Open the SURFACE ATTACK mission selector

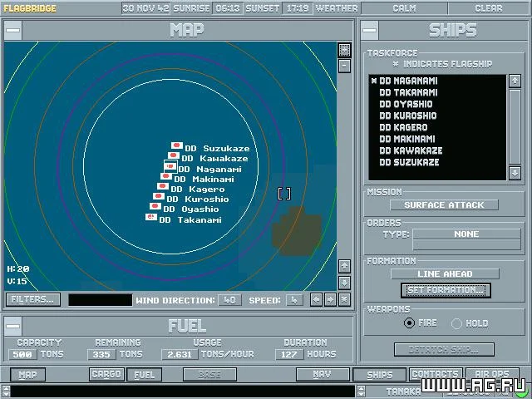[x=444, y=205]
